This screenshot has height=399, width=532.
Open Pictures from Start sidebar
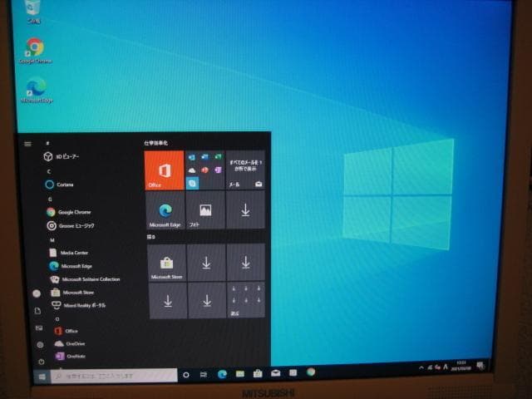point(39,328)
